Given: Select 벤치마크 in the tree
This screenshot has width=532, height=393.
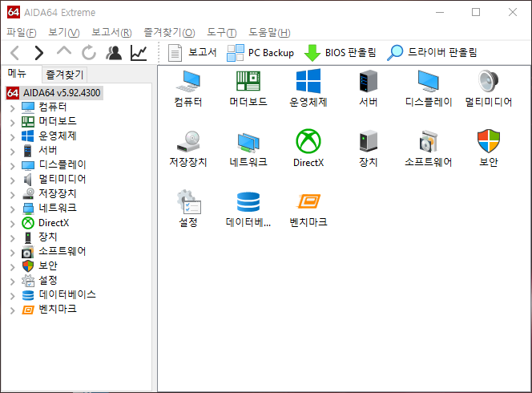Looking at the screenshot, I should pos(58,309).
